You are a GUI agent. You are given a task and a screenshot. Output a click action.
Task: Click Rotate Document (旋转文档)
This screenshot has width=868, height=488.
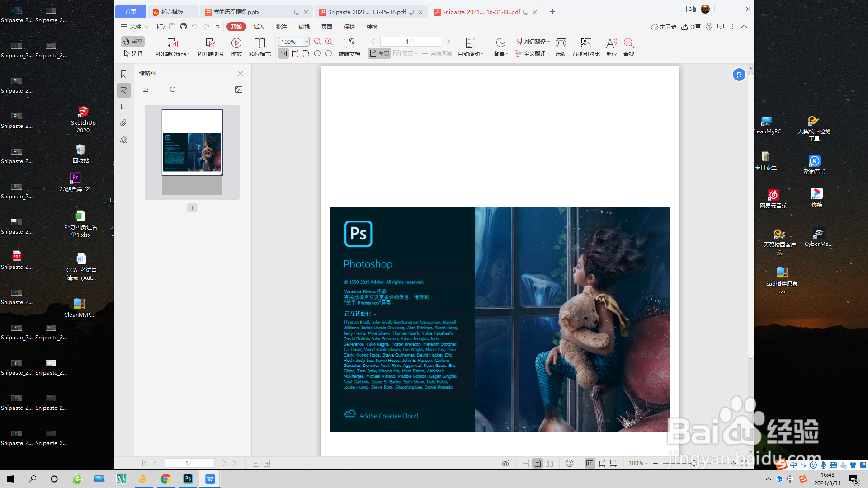point(349,47)
